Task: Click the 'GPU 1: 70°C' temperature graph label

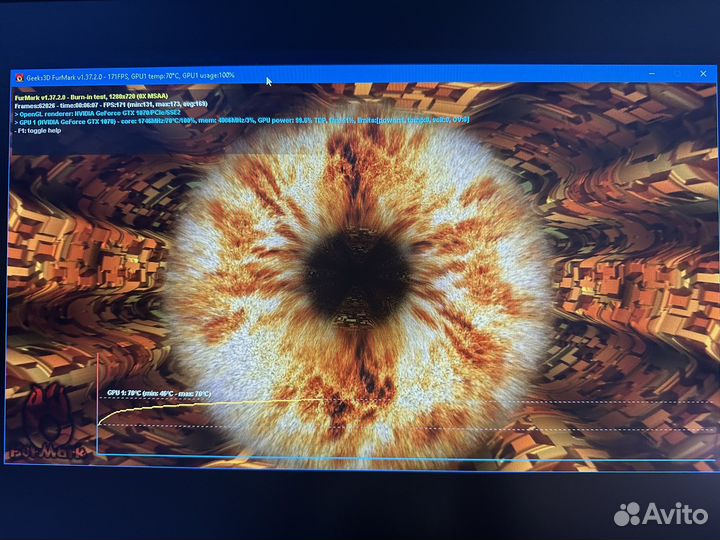Action: pos(159,394)
